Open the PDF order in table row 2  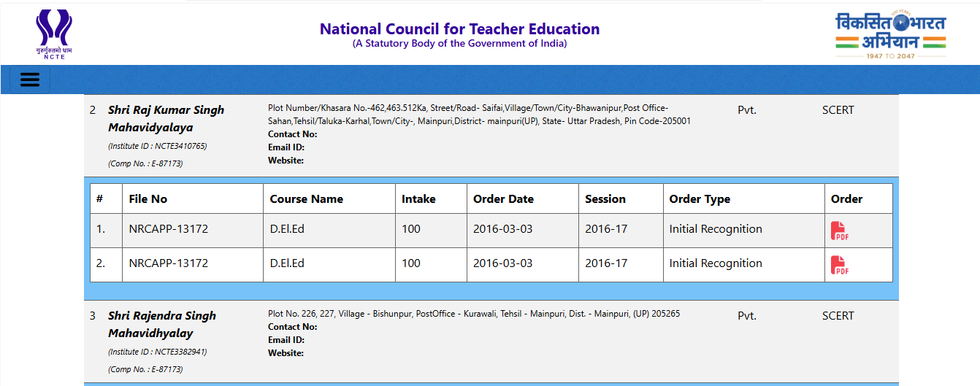click(x=839, y=265)
